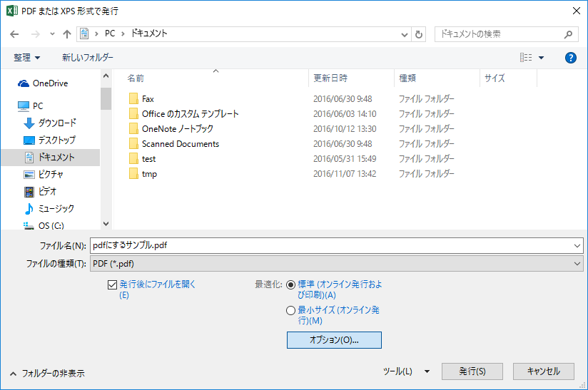Click the document icon in the address bar
This screenshot has width=588, height=390.
(84, 34)
